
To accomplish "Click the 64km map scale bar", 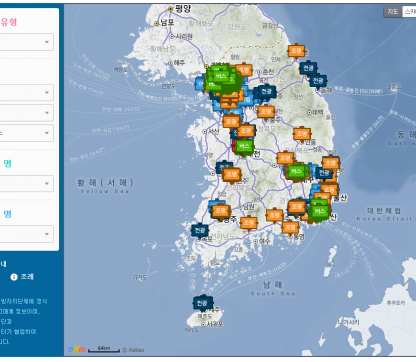I will tap(104, 349).
